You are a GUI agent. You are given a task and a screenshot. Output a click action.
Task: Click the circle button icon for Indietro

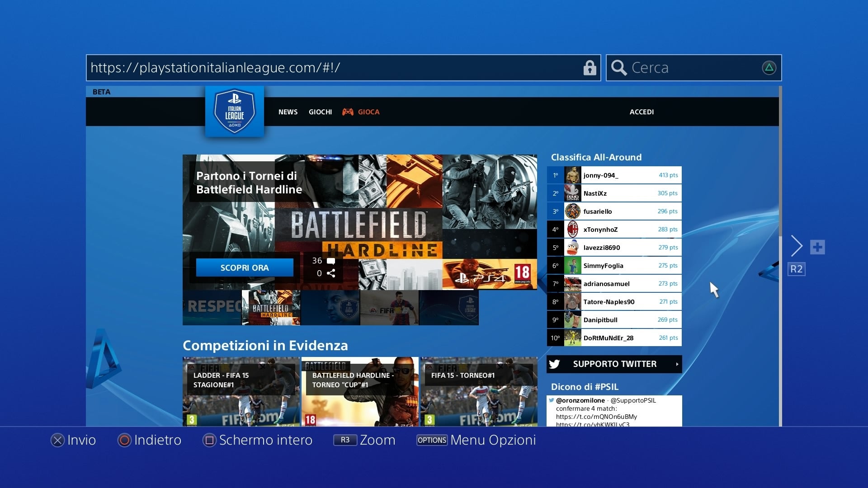click(x=124, y=440)
